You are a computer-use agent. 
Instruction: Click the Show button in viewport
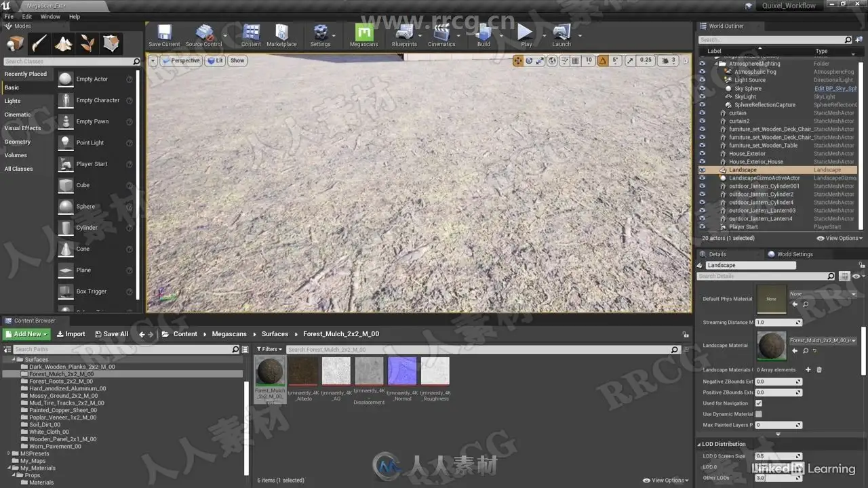click(237, 60)
